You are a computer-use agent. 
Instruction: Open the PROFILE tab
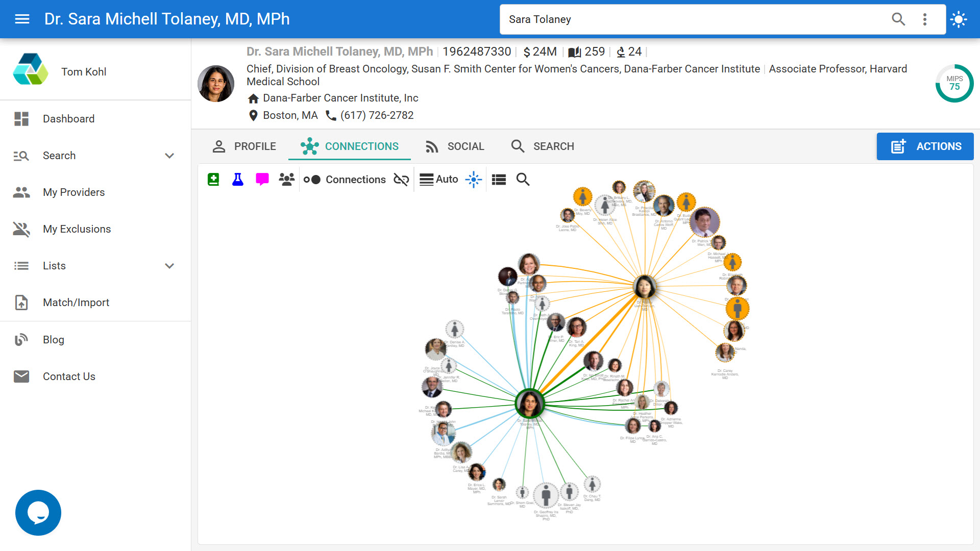(x=244, y=146)
